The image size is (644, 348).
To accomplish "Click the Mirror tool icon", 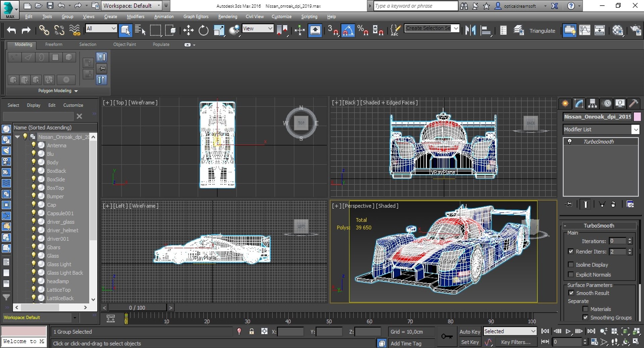I will 471,30.
